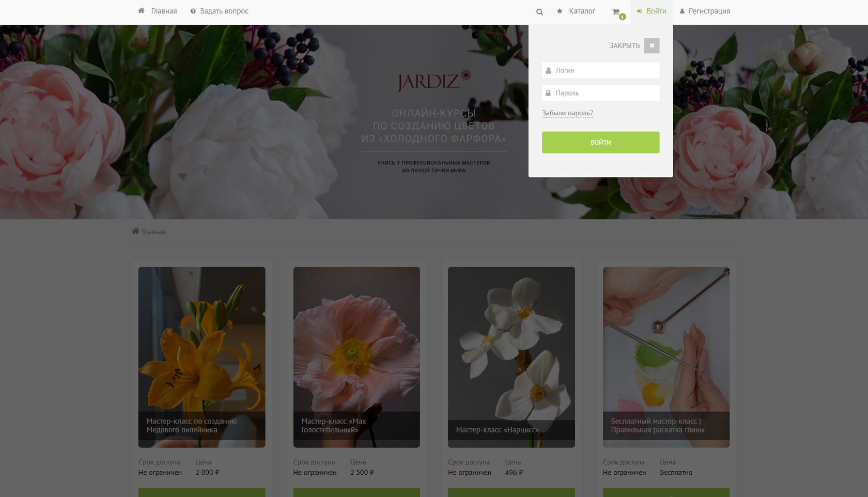Click the user icon beside Регистрация
The image size is (868, 497).
click(682, 11)
